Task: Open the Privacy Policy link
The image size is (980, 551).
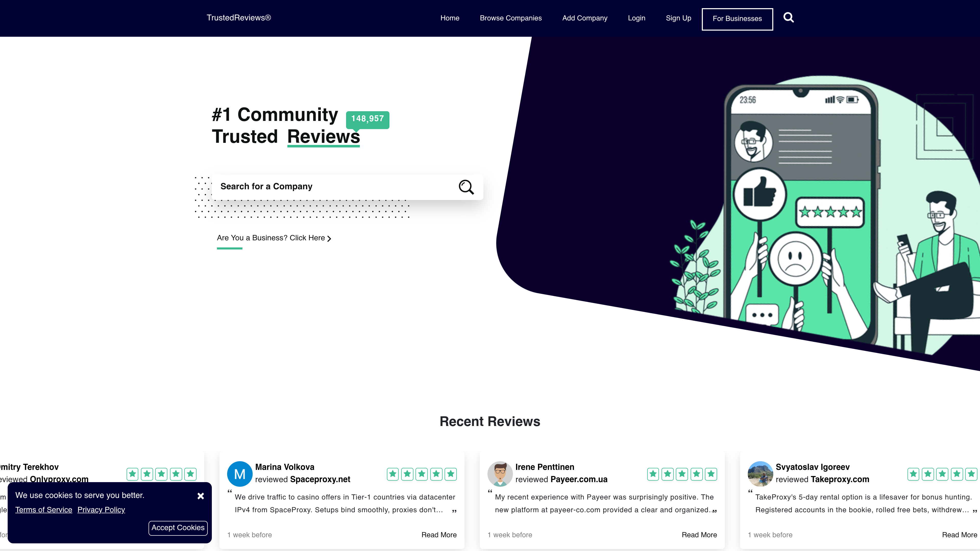Action: pos(101,510)
